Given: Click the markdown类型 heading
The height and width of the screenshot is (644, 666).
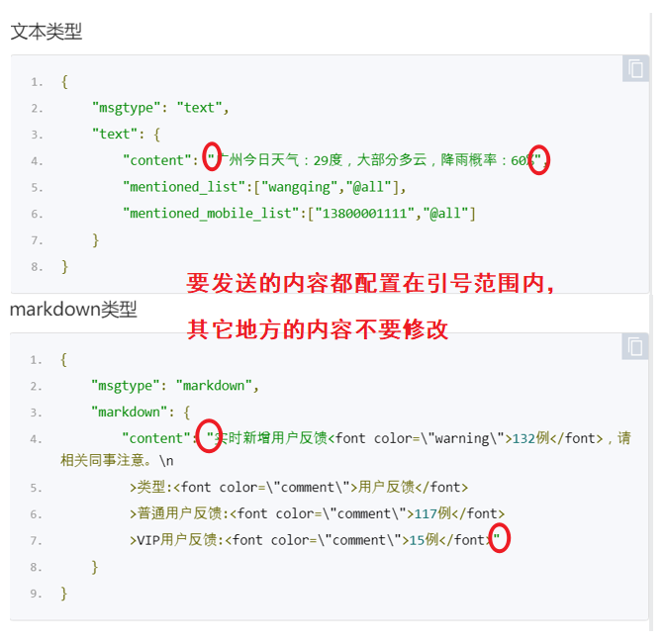Looking at the screenshot, I should [x=73, y=309].
